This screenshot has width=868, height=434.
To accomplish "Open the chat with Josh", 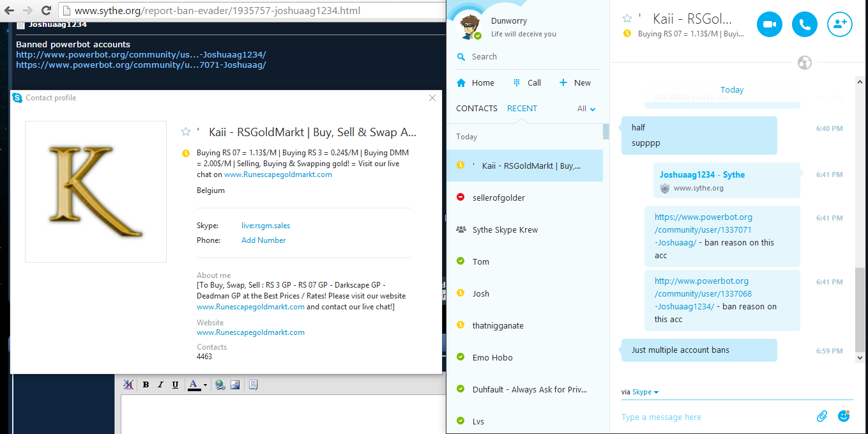I will coord(524,293).
